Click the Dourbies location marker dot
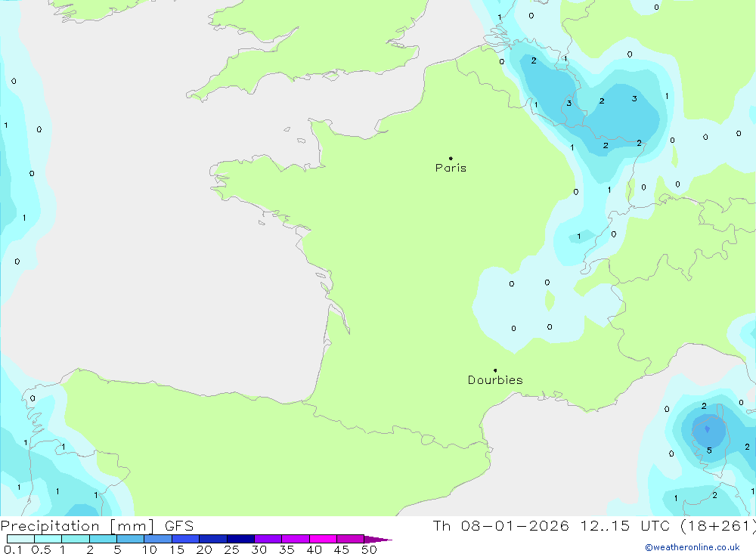 coord(495,370)
